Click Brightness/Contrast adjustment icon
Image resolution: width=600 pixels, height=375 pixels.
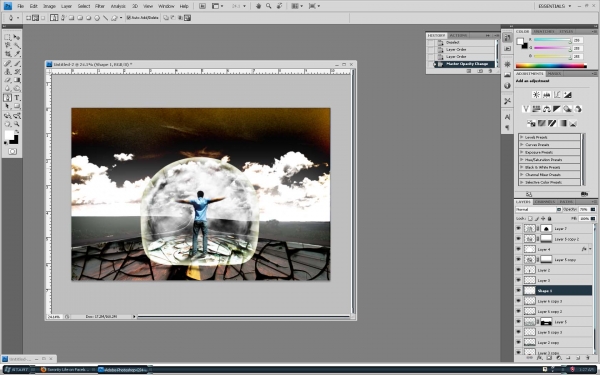pyautogui.click(x=536, y=95)
